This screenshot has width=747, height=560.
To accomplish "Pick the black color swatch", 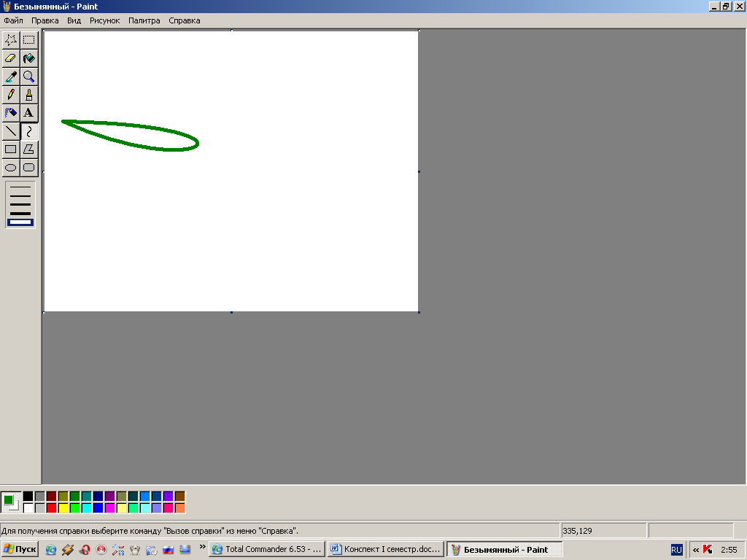I will [x=28, y=497].
